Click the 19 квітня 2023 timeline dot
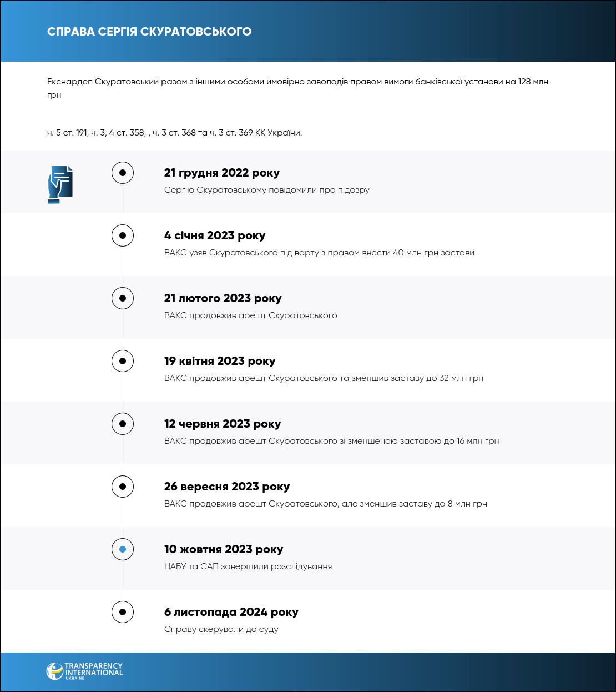The image size is (616, 692). [x=123, y=361]
